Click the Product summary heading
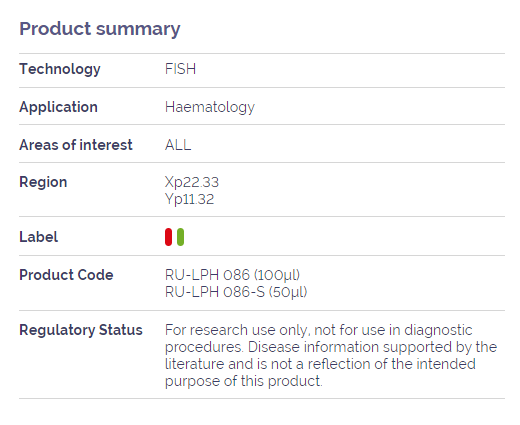 pos(100,29)
